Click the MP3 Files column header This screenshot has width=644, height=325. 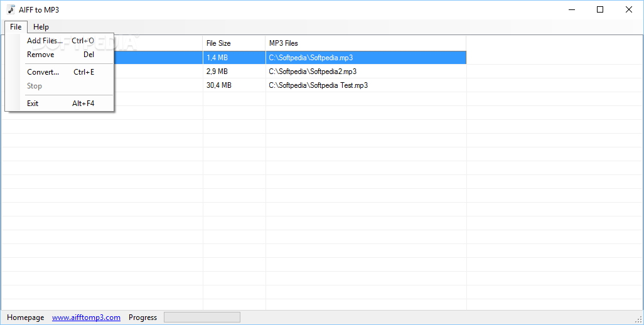(366, 43)
